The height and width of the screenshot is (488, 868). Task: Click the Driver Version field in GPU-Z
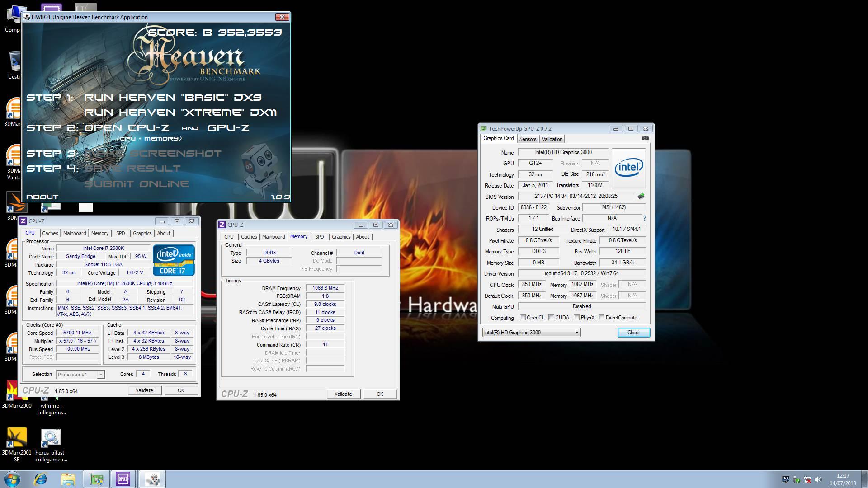point(581,273)
